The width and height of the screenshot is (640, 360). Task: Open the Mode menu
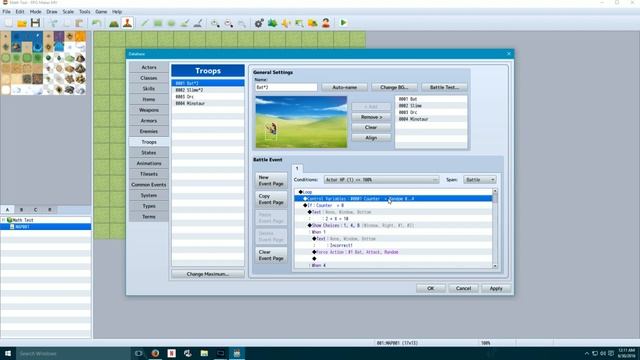click(x=36, y=12)
